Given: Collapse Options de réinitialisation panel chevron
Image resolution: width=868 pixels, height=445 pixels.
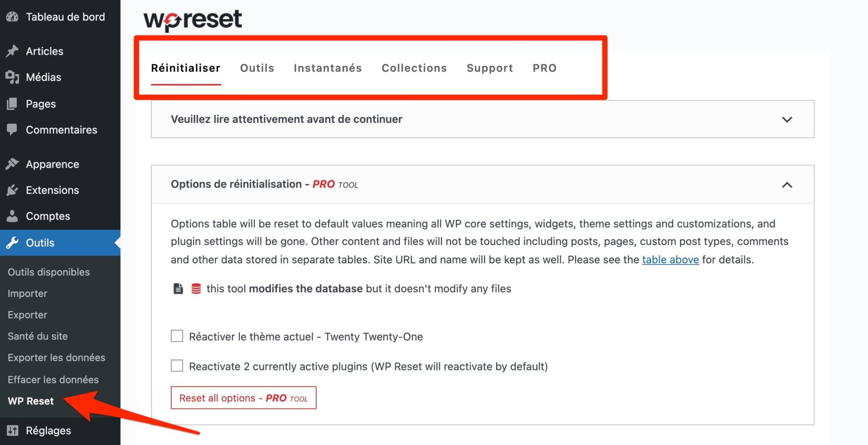Looking at the screenshot, I should pyautogui.click(x=787, y=185).
